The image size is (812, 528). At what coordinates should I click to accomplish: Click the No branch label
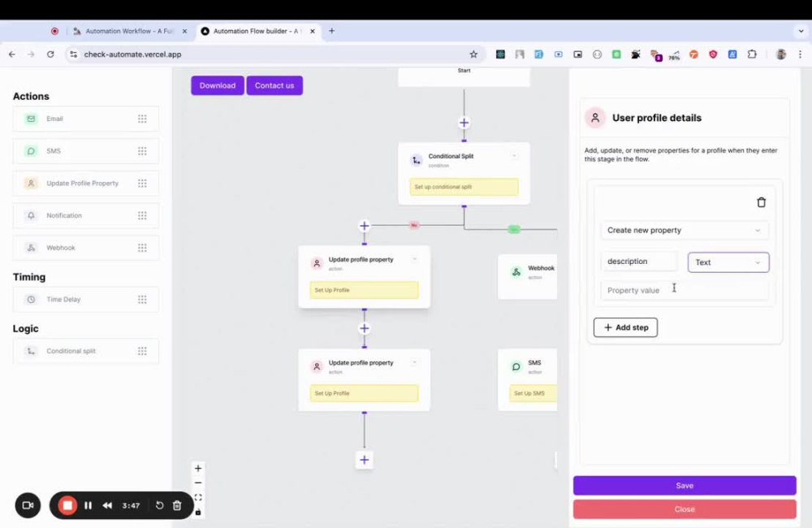[x=414, y=225]
